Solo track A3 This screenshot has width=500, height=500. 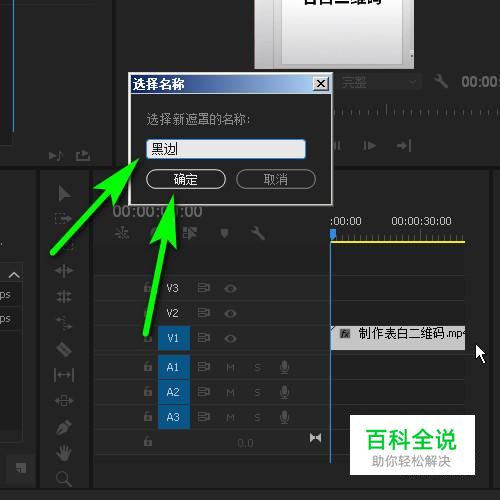click(x=257, y=418)
